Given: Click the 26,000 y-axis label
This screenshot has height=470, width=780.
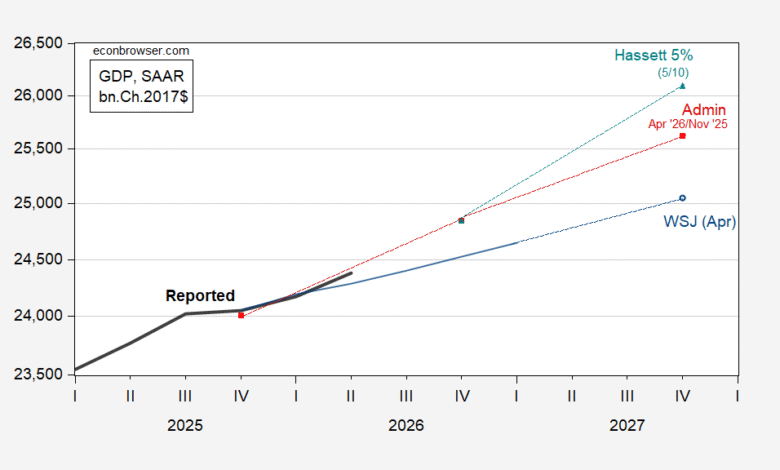Looking at the screenshot, I should click(x=38, y=95).
